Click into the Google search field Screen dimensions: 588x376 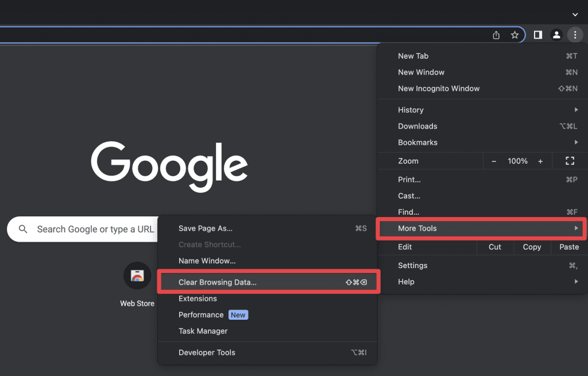83,229
